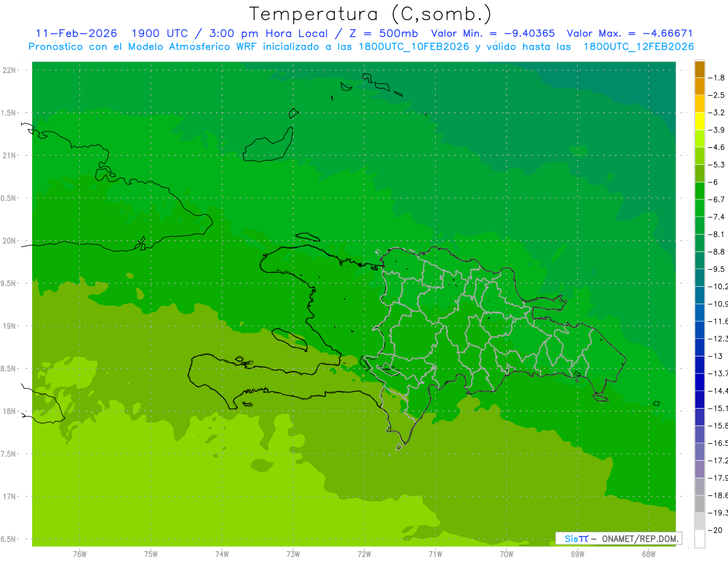Screen dimensions: 728x562
Task: Select the 'Z = 500mb' level label
Action: 385,33
